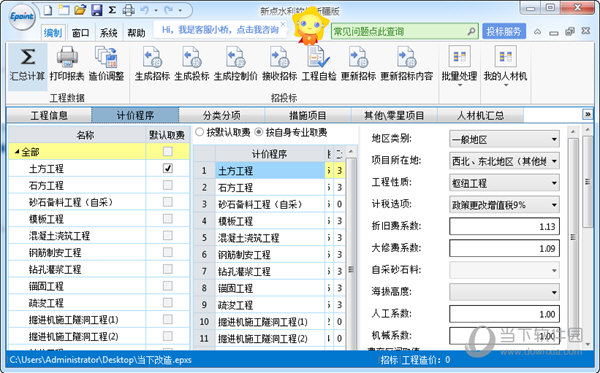Open the 系统 menu
The width and height of the screenshot is (600, 373).
[x=109, y=33]
